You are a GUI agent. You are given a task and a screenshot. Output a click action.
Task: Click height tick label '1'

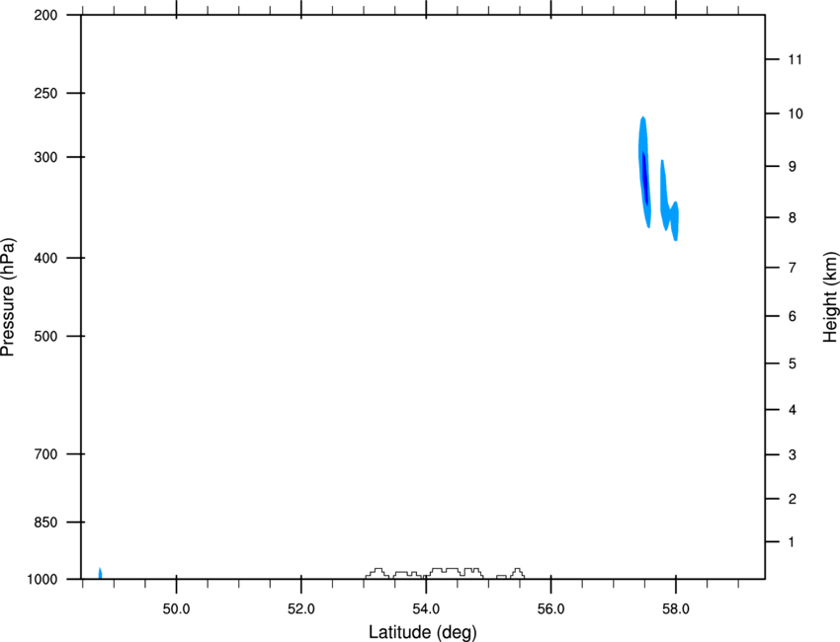[792, 542]
